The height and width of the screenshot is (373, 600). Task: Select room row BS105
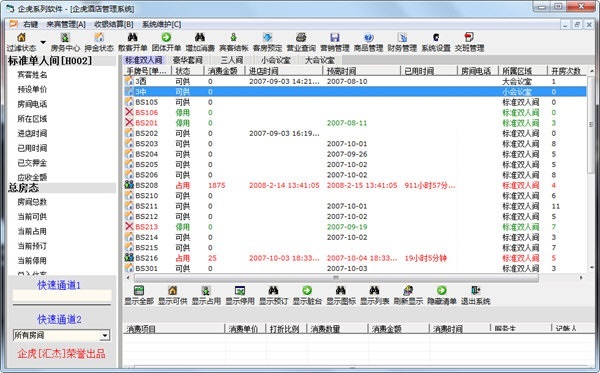coord(355,102)
